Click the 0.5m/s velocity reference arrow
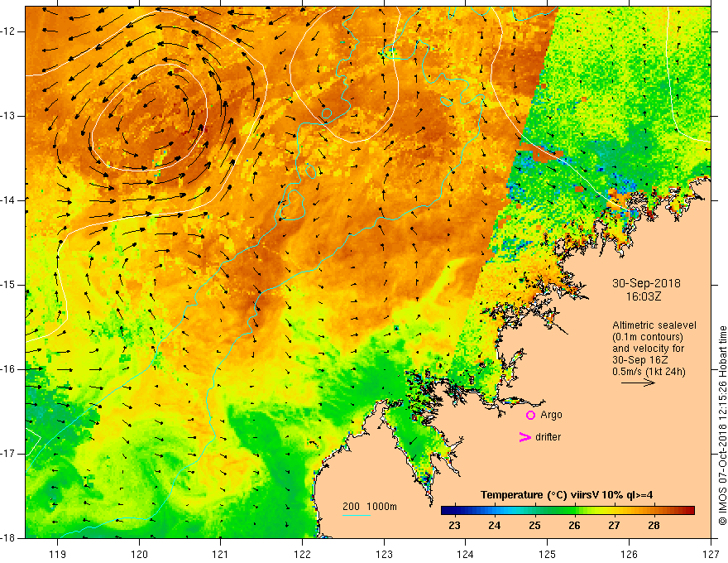This screenshot has height=563, width=728. point(638,383)
